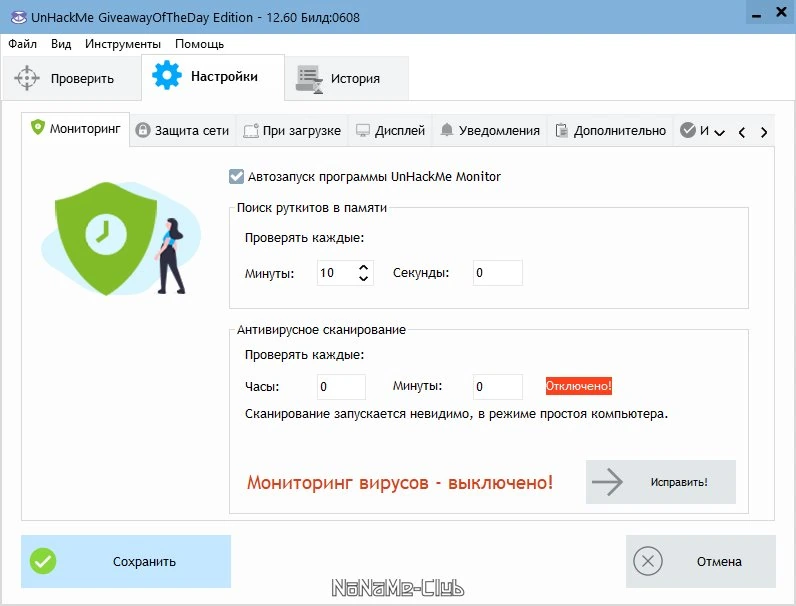This screenshot has width=796, height=606.
Task: Click the Антивирусное сканирование group title
Action: tap(321, 330)
